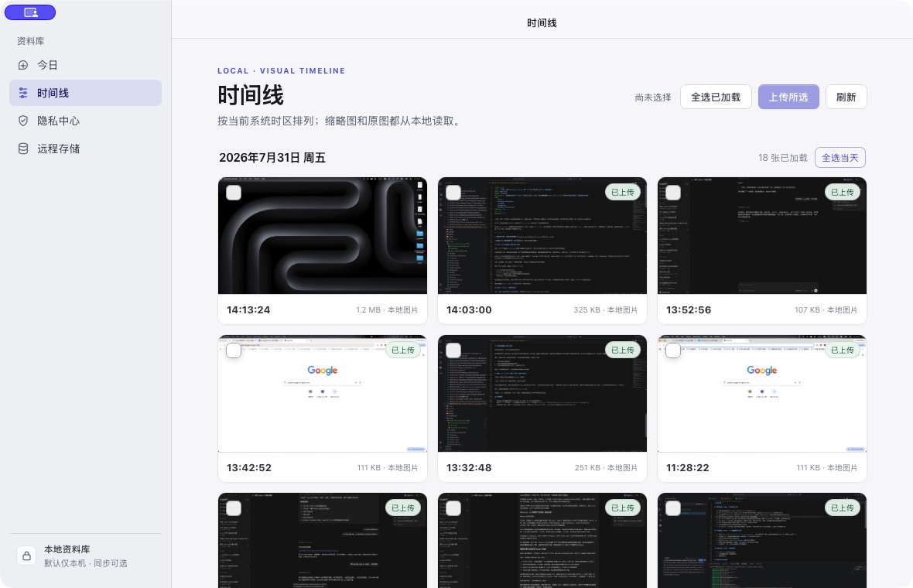Click the 上传所选 button
Image resolution: width=913 pixels, height=588 pixels.
click(x=788, y=97)
